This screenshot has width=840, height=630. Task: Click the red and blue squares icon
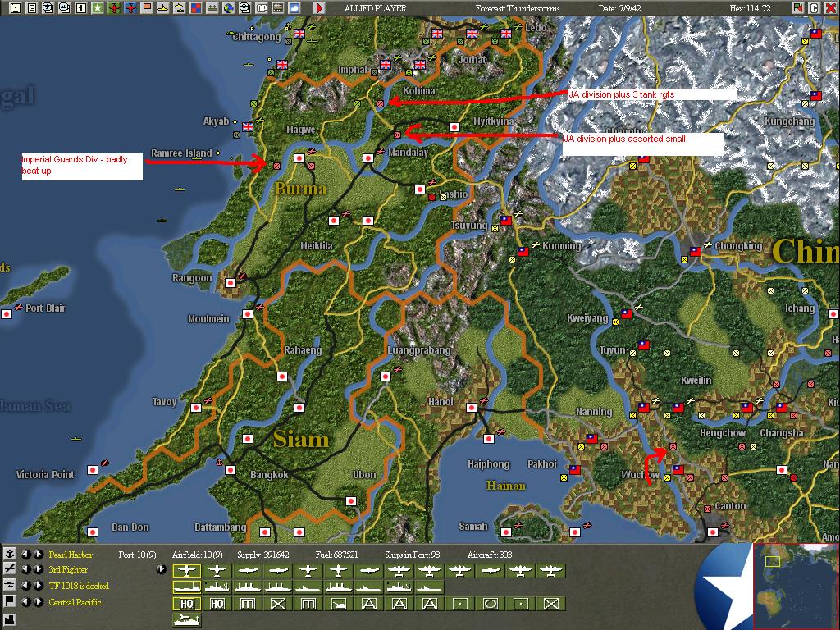pyautogui.click(x=195, y=8)
